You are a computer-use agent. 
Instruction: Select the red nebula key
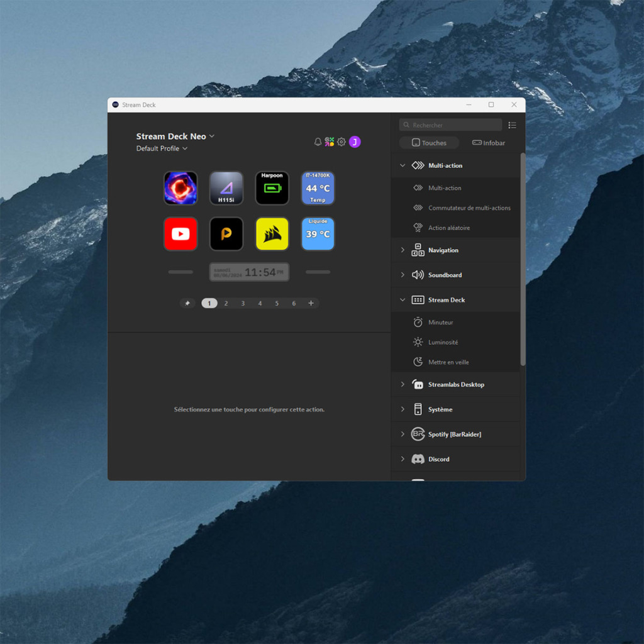tap(180, 188)
